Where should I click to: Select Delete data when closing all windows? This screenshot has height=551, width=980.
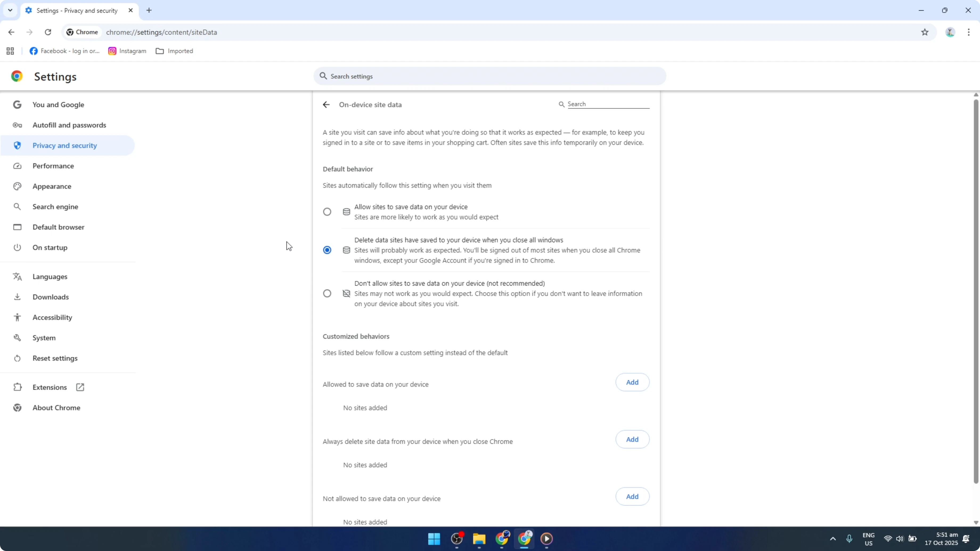(x=327, y=250)
